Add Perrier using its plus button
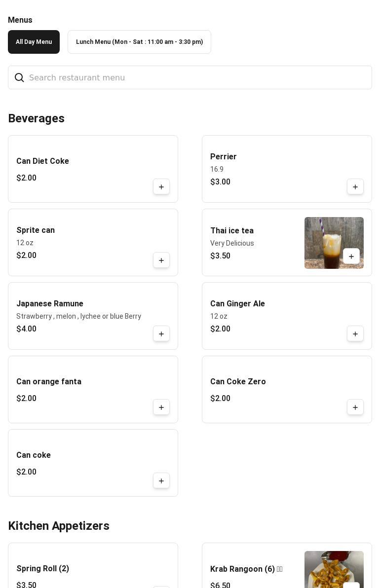The width and height of the screenshot is (380, 588). 355,187
